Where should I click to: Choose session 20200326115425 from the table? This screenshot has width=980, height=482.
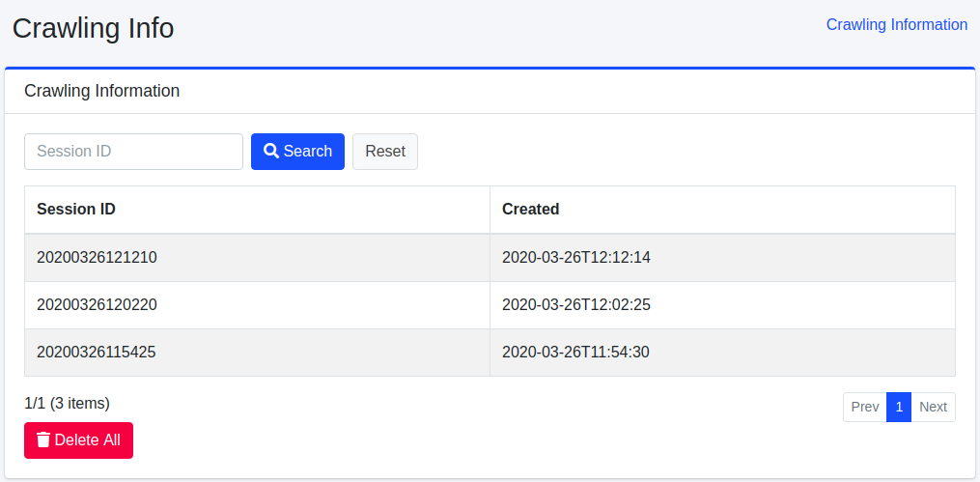pos(97,353)
